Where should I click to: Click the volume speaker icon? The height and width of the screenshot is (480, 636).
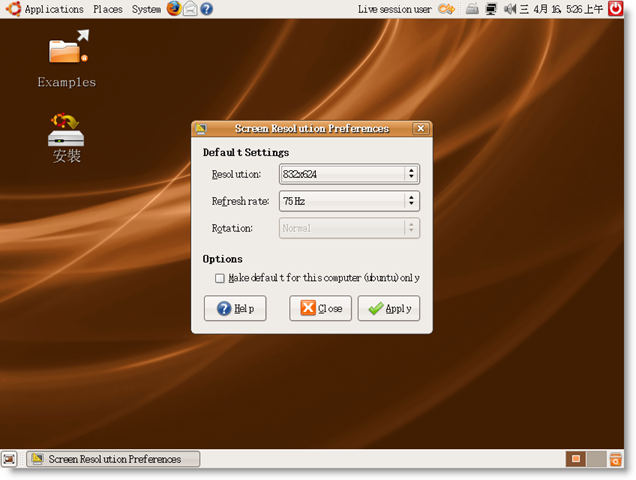click(x=509, y=9)
